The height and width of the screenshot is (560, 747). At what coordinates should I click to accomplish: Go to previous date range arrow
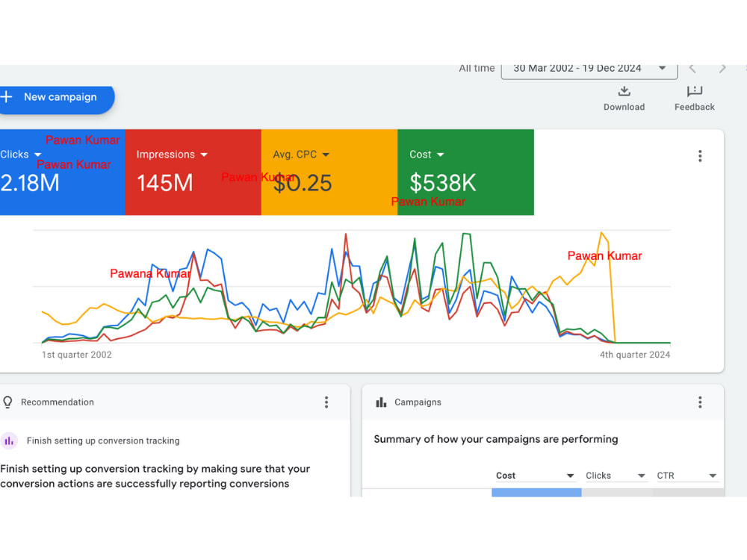(x=692, y=69)
